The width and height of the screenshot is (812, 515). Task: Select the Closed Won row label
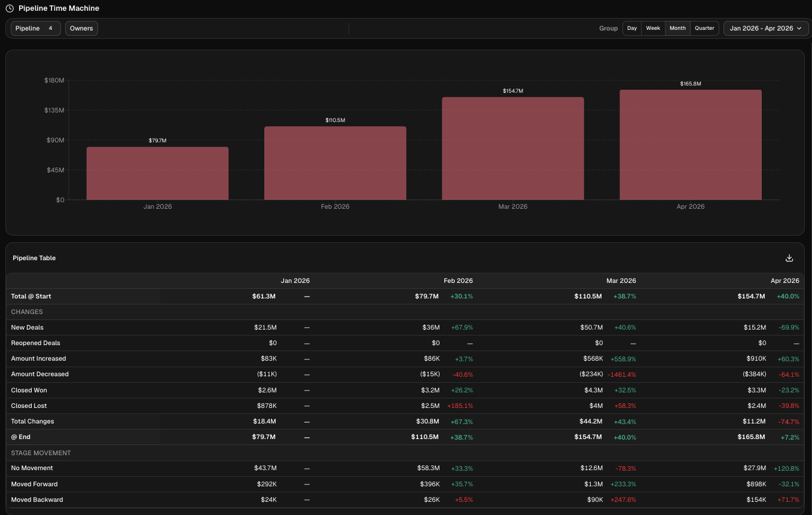pyautogui.click(x=29, y=390)
